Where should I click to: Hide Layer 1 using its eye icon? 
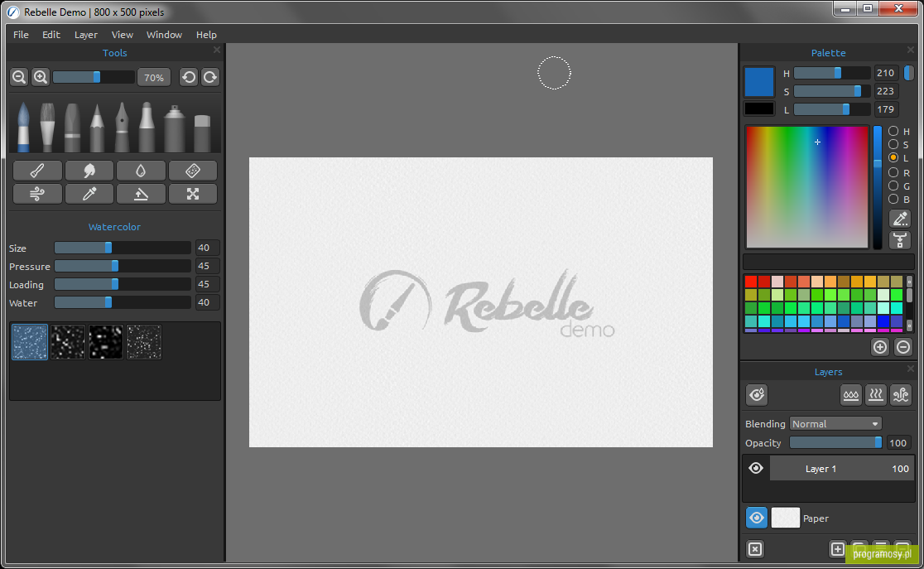click(756, 468)
